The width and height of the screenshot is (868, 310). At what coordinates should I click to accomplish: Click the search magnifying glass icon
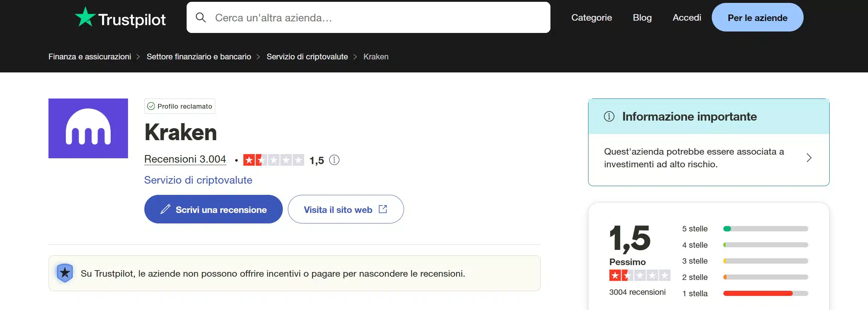(201, 17)
